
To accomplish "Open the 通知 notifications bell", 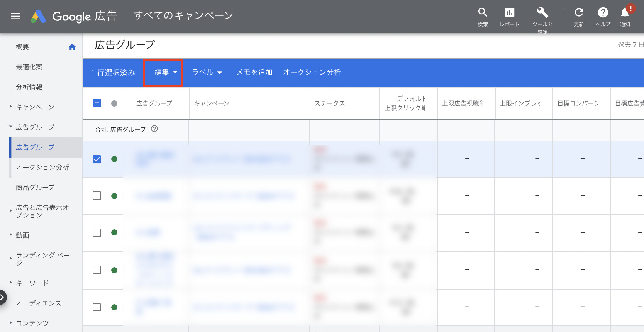I will pyautogui.click(x=625, y=13).
